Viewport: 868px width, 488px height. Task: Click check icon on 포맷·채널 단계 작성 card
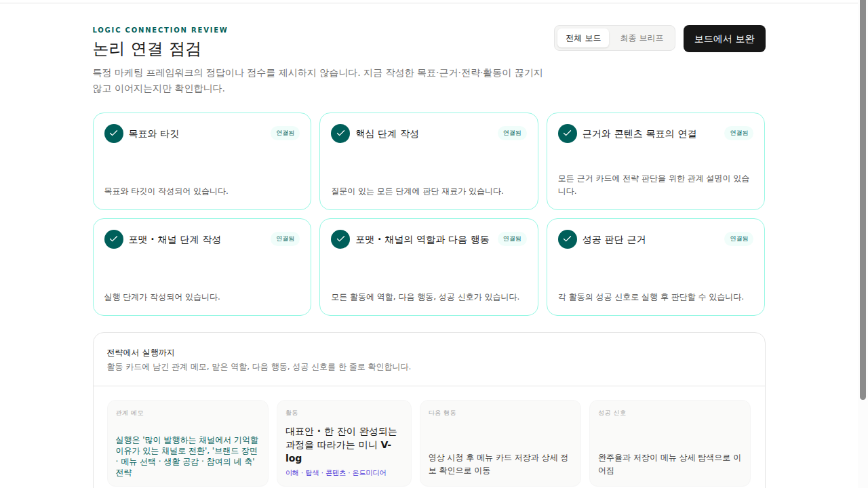tap(114, 239)
